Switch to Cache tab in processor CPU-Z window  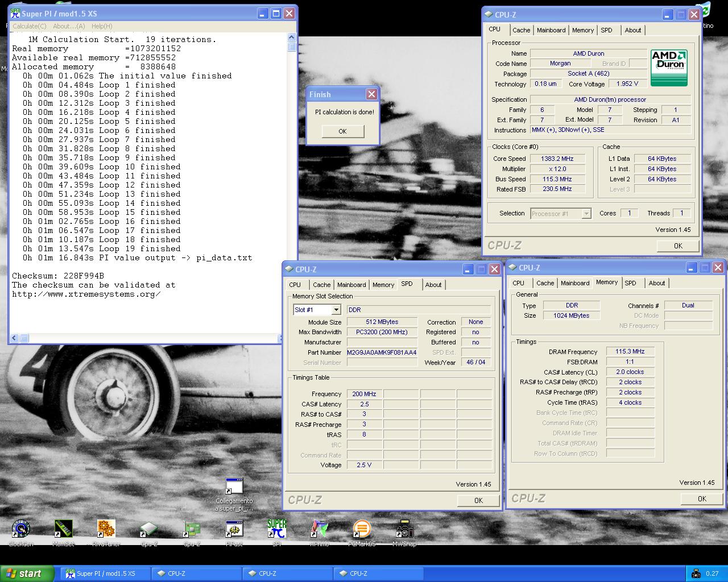click(x=521, y=30)
